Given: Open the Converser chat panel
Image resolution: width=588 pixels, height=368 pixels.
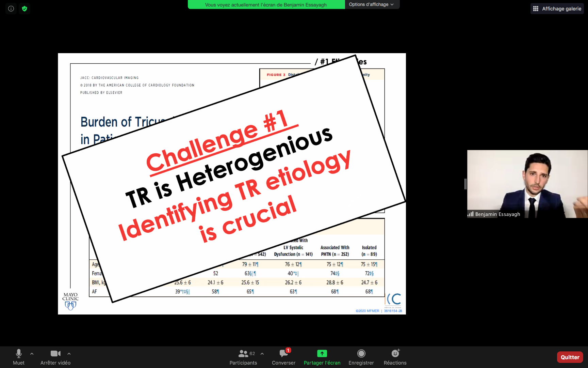Looking at the screenshot, I should [283, 357].
